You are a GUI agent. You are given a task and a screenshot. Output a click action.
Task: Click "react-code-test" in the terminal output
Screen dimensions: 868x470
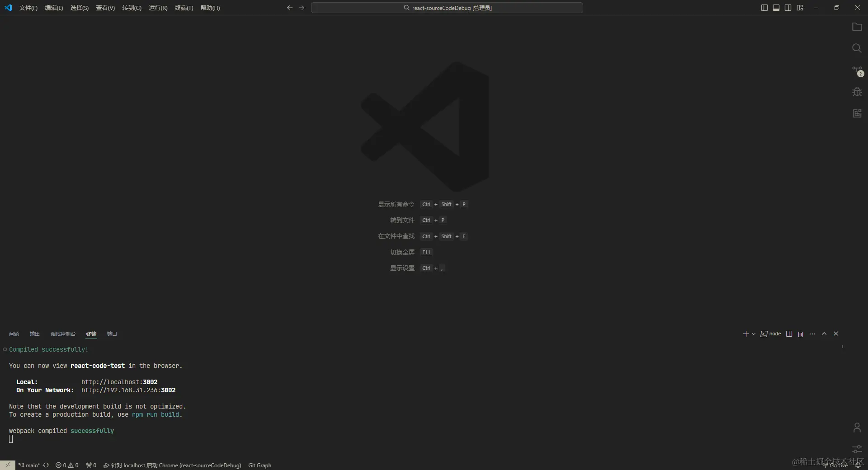coord(98,366)
